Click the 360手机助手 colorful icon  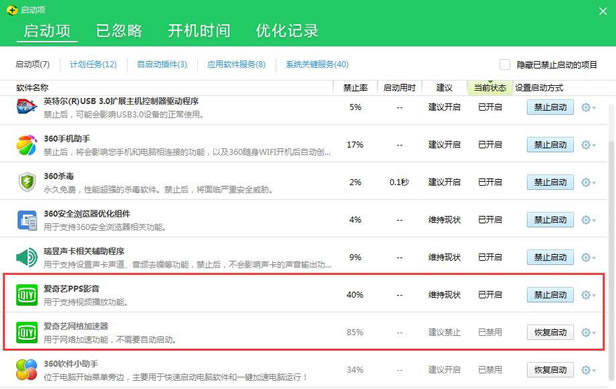tap(27, 145)
